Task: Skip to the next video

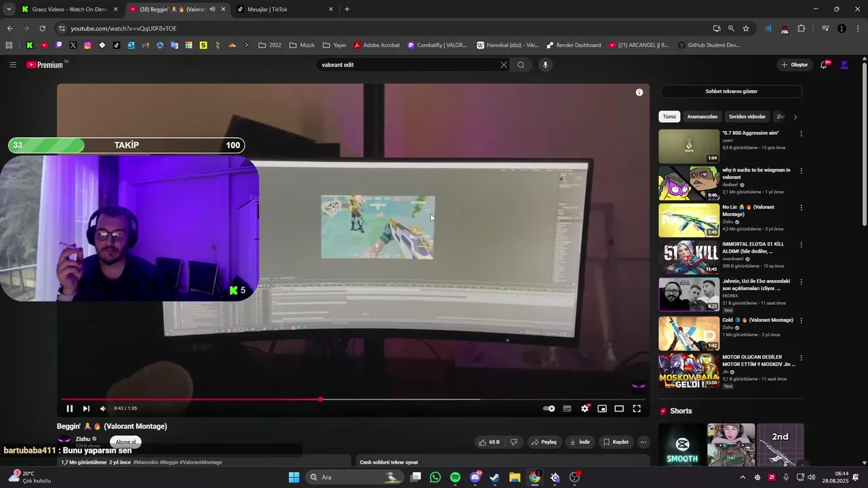Action: pos(86,409)
